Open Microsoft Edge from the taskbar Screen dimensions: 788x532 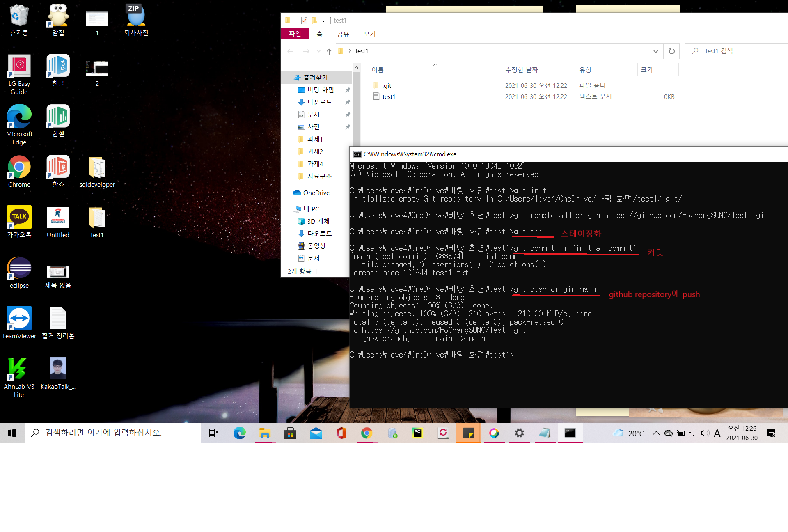(x=239, y=433)
